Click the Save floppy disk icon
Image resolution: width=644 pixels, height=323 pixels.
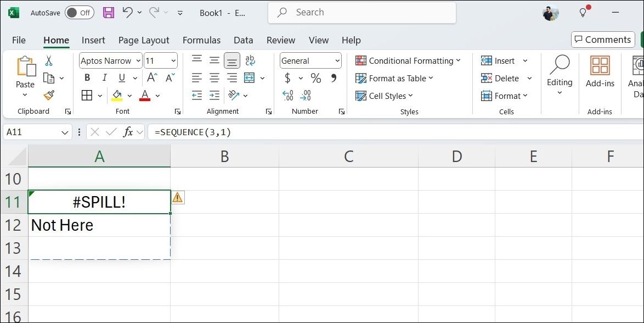click(109, 13)
